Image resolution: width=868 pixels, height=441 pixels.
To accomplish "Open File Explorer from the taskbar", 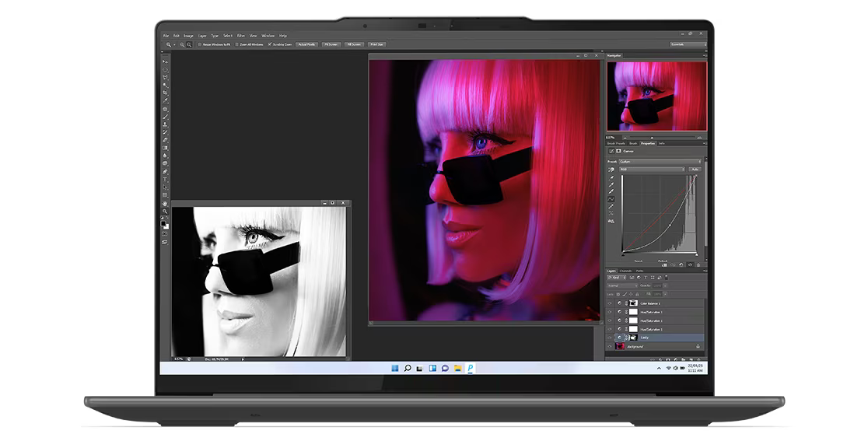I will tap(458, 368).
